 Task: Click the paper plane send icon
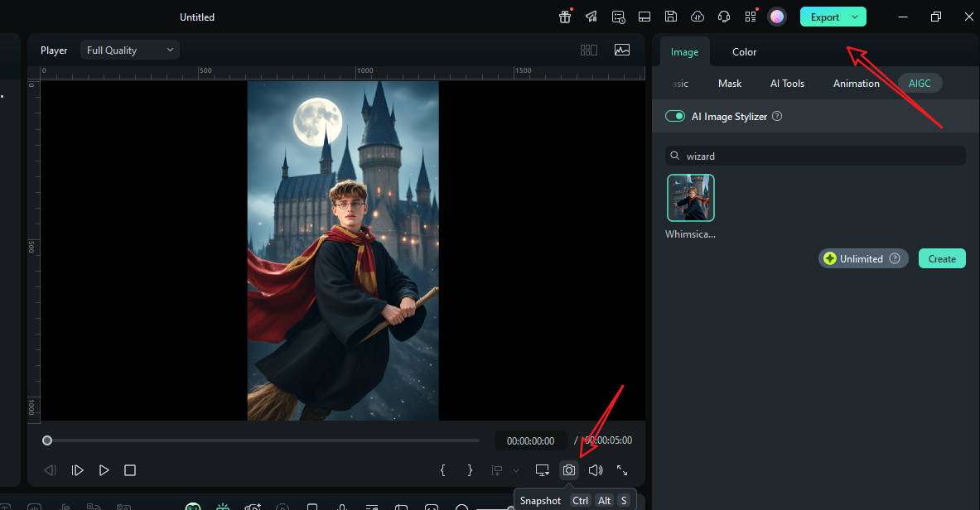[x=591, y=17]
